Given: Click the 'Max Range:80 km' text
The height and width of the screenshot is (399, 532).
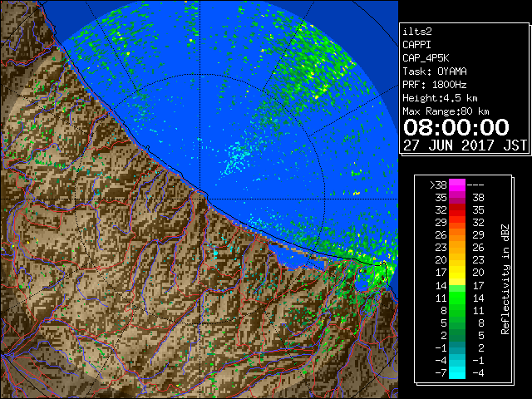Looking at the screenshot, I should (x=446, y=111).
